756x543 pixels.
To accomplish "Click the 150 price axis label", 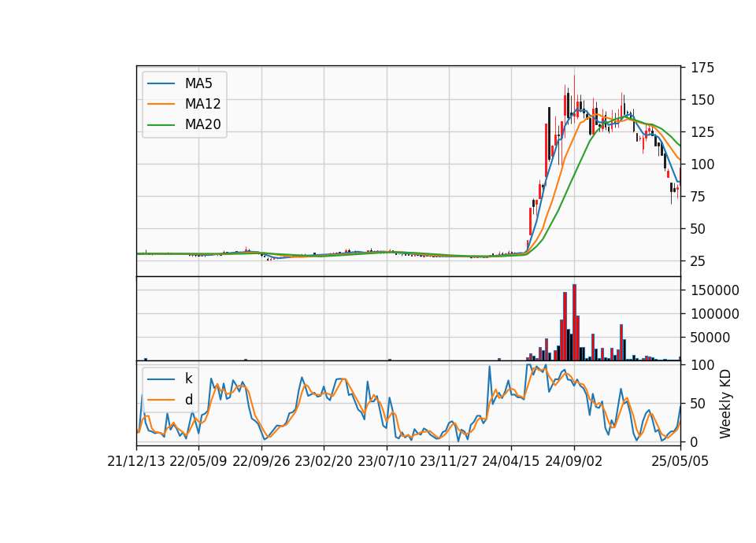I will coord(702,100).
